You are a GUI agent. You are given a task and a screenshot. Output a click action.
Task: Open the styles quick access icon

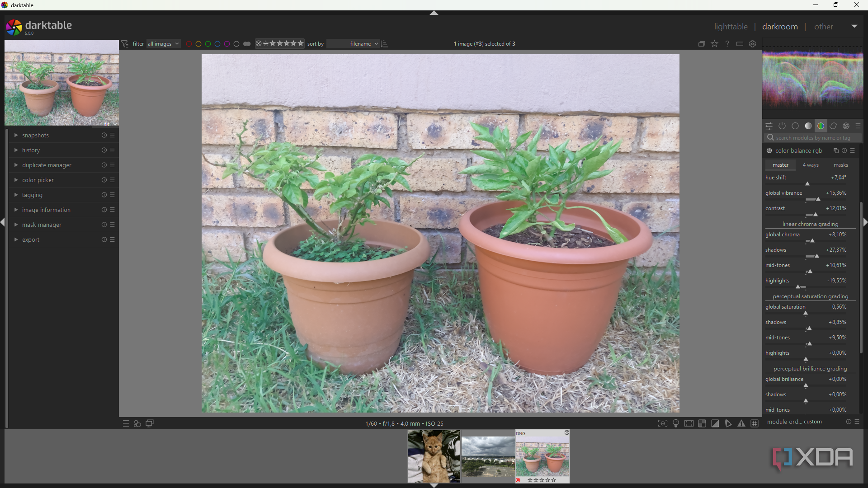tap(137, 423)
